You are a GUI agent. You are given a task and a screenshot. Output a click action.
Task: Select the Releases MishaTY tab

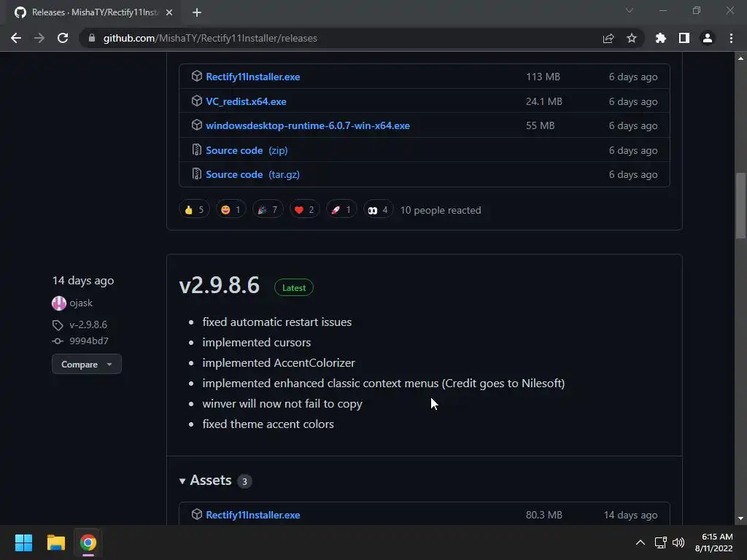pyautogui.click(x=94, y=12)
